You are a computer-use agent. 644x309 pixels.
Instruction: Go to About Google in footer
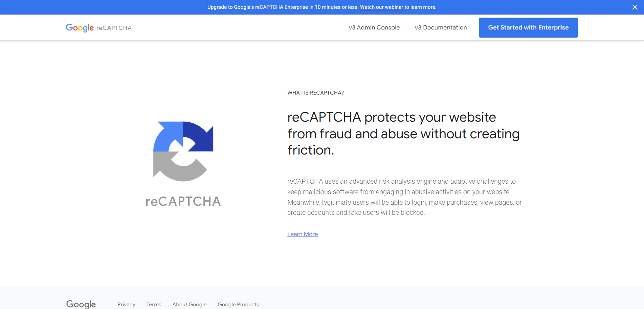[x=190, y=305]
